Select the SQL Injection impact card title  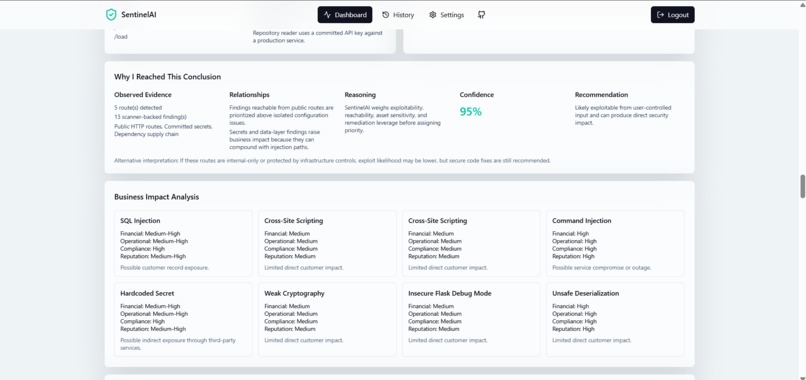tap(140, 221)
